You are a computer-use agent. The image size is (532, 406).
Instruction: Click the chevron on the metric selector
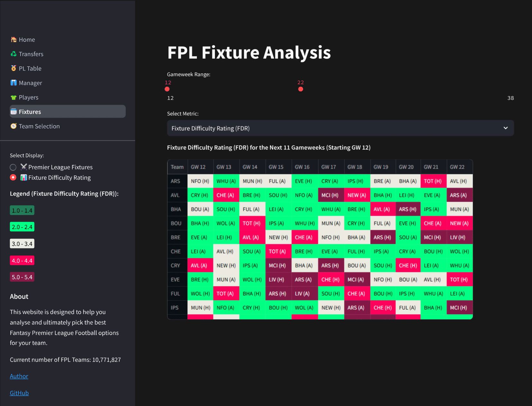(x=506, y=128)
